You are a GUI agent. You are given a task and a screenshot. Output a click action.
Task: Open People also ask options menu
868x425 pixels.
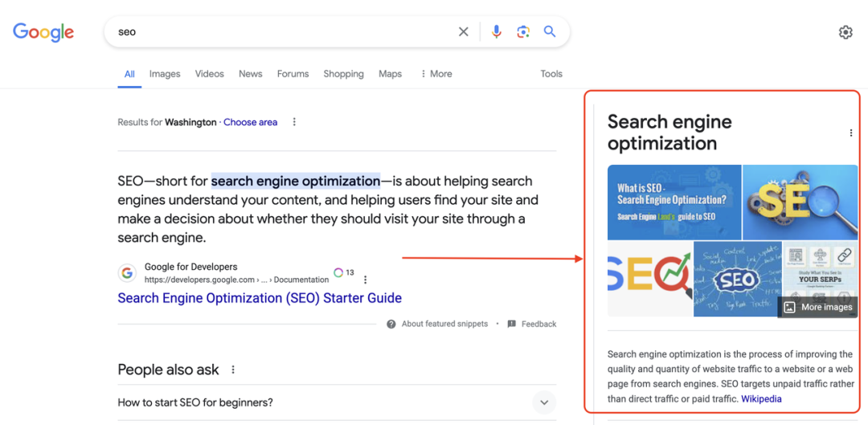tap(233, 369)
